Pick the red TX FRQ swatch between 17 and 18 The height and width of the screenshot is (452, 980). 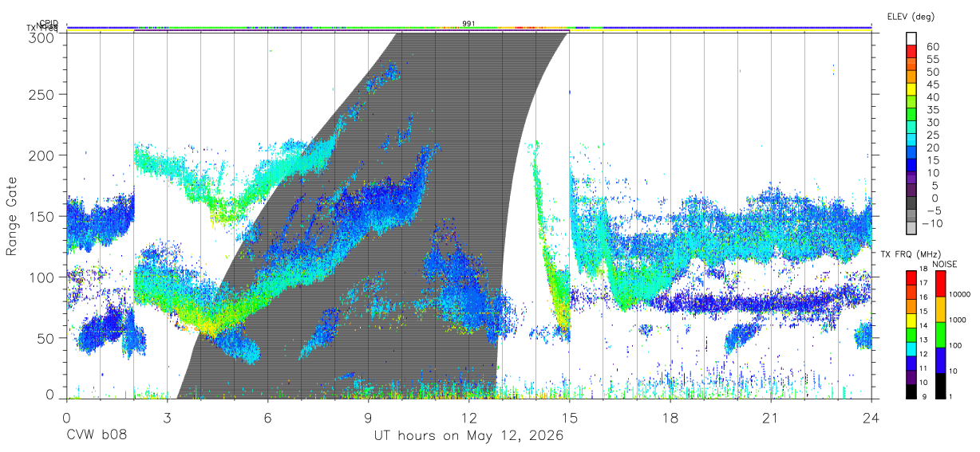[x=911, y=276]
